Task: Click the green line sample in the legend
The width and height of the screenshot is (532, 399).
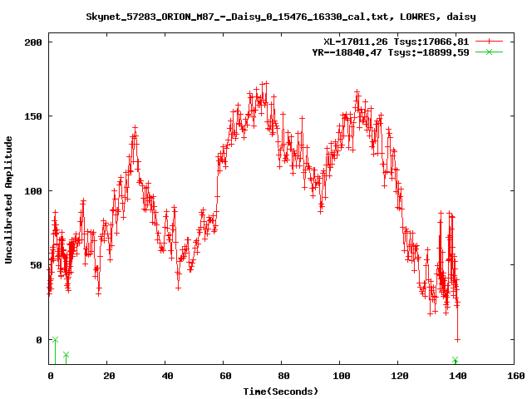Action: point(489,52)
